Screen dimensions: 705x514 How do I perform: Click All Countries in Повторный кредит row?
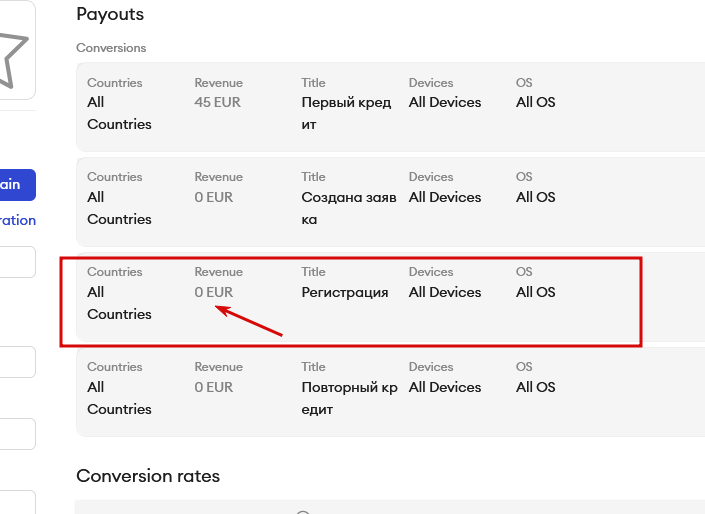click(x=119, y=398)
